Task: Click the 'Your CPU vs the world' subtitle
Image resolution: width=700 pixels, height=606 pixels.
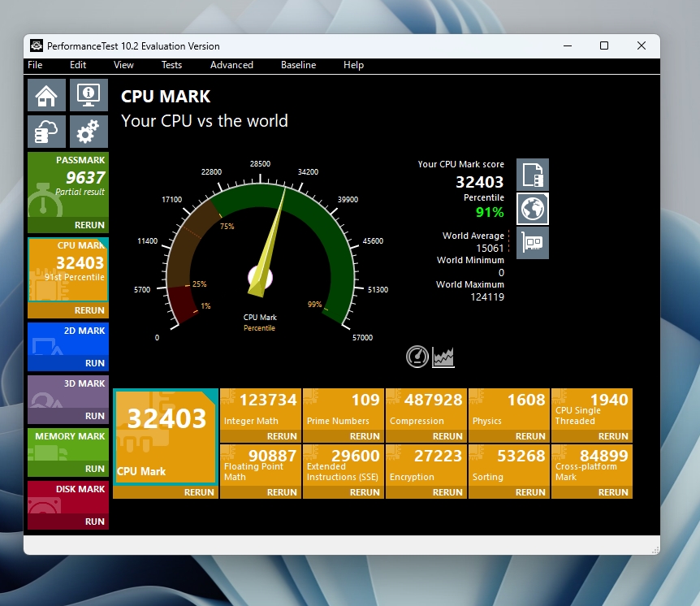Action: click(x=205, y=121)
